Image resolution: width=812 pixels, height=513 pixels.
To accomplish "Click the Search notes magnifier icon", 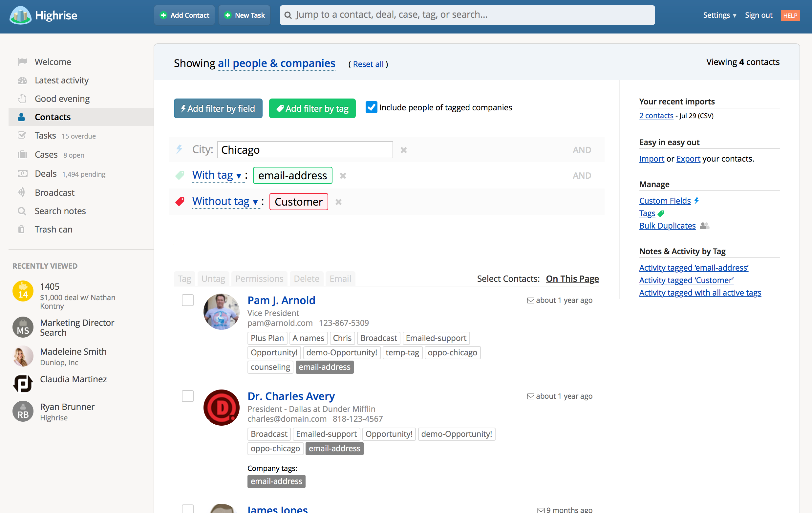I will click(22, 211).
